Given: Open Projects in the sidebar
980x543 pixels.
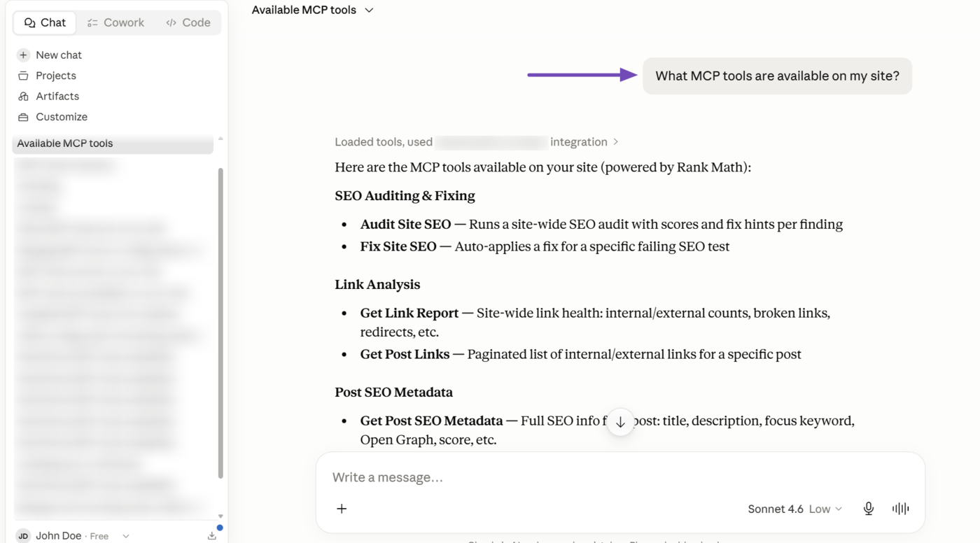Looking at the screenshot, I should click(56, 76).
